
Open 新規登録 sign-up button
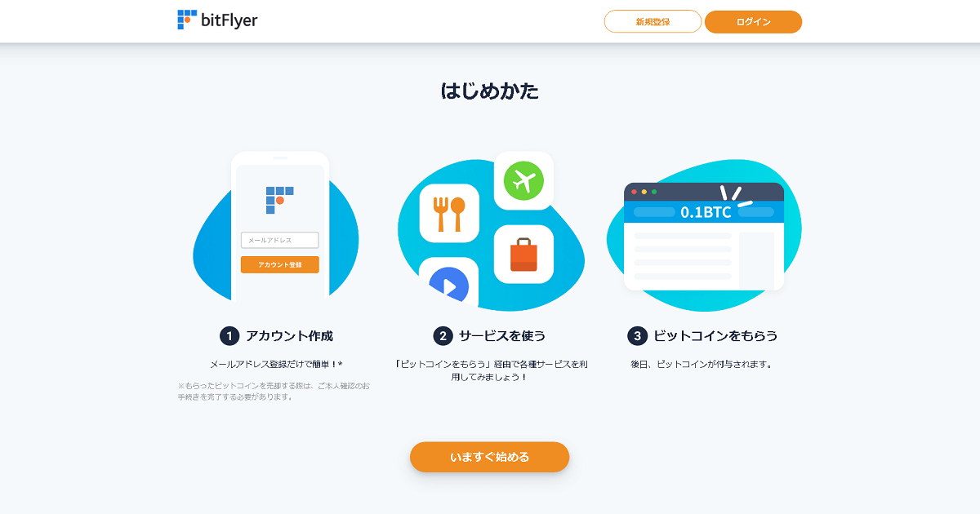[653, 22]
